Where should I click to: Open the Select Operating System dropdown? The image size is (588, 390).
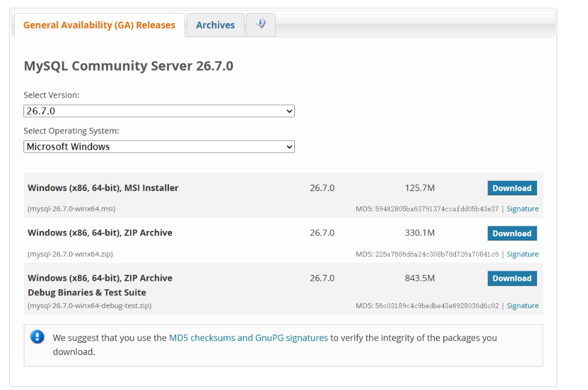(x=159, y=146)
